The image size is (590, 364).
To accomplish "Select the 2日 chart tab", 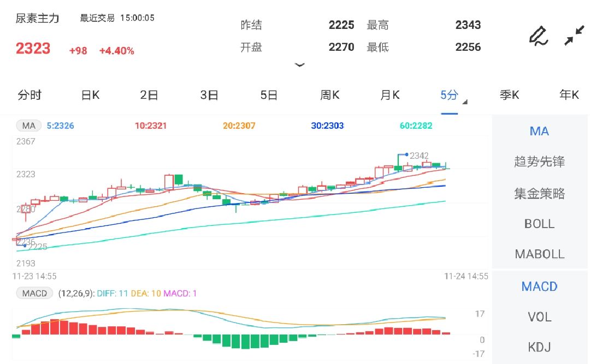I will coord(149,95).
